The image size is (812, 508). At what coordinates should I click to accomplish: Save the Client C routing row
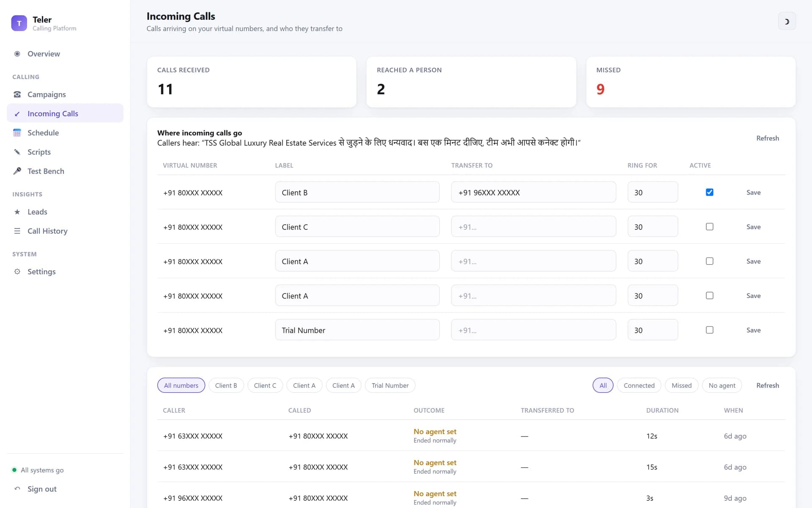(x=753, y=227)
